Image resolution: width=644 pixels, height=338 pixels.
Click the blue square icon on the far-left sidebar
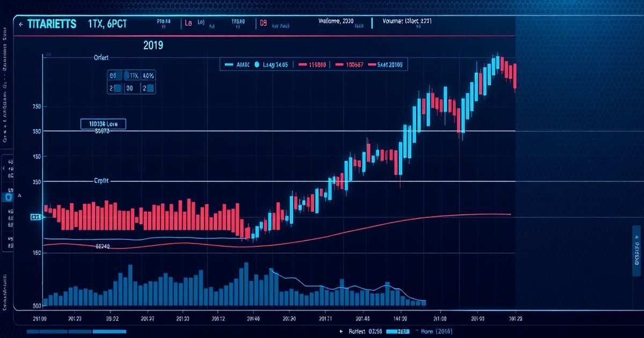(x=9, y=197)
